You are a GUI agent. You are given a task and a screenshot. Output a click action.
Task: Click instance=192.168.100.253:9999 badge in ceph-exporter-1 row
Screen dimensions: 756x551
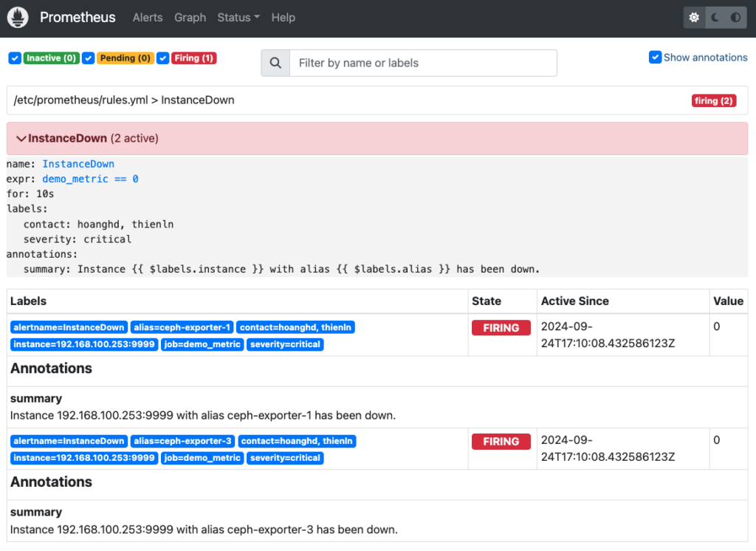[84, 344]
